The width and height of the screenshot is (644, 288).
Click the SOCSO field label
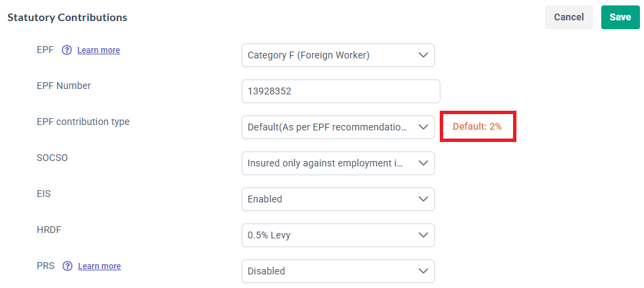pyautogui.click(x=52, y=158)
